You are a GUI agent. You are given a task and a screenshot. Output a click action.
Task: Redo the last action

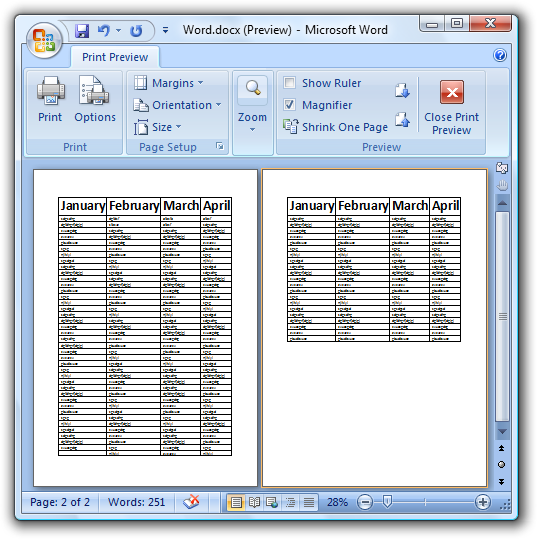coord(136,31)
